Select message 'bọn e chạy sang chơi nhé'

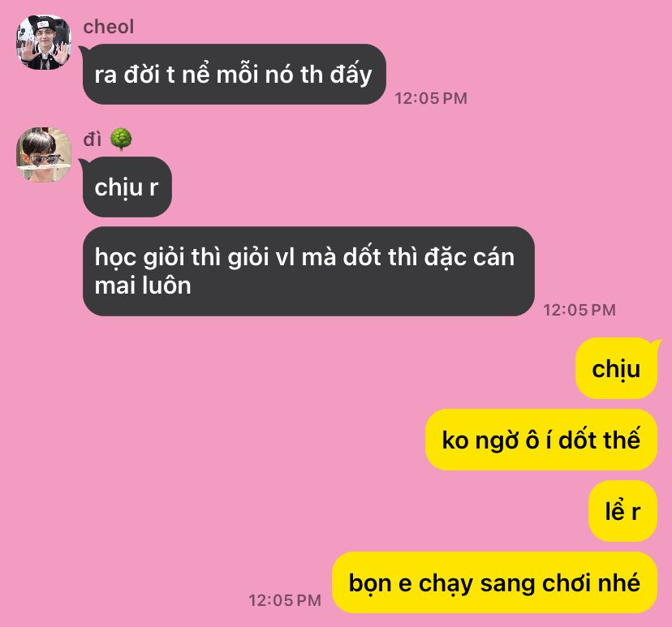click(494, 582)
